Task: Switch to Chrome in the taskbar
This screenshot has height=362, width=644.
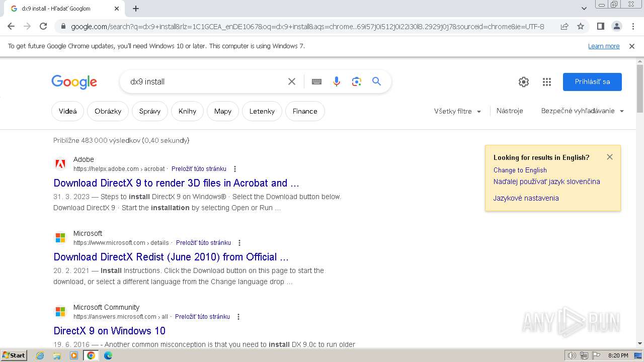Action: (x=91, y=355)
